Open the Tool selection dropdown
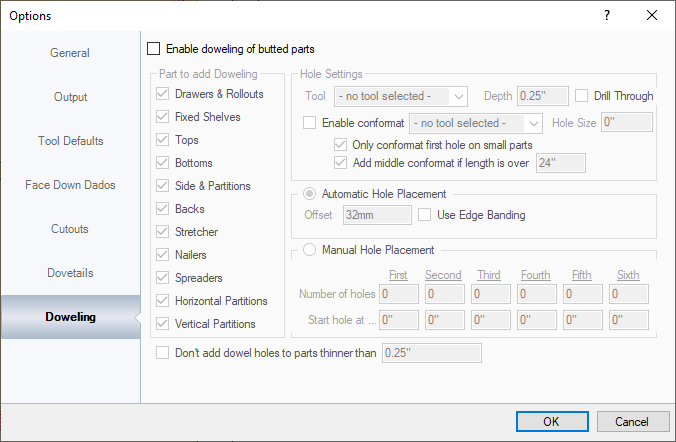 pyautogui.click(x=401, y=96)
